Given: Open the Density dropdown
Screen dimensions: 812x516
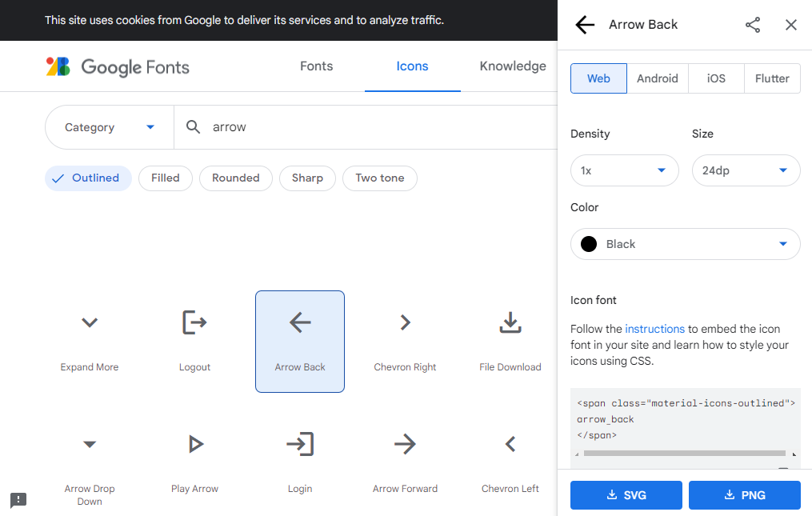Looking at the screenshot, I should [624, 170].
